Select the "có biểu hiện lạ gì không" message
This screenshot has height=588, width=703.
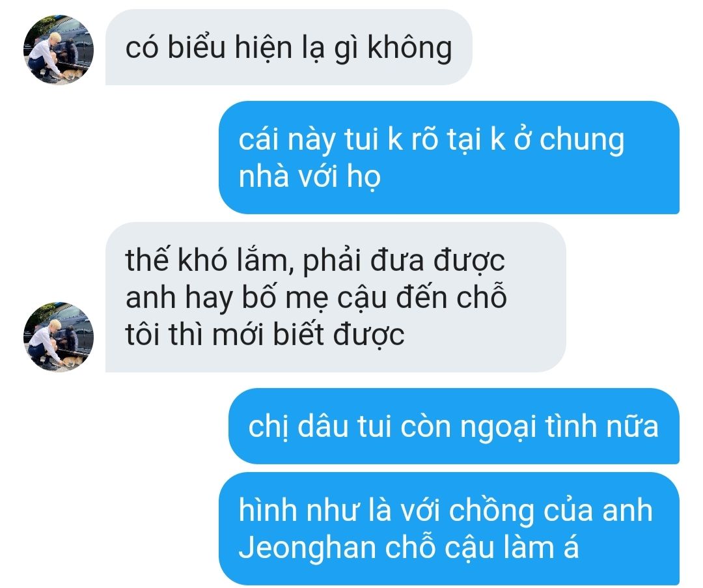pyautogui.click(x=289, y=47)
